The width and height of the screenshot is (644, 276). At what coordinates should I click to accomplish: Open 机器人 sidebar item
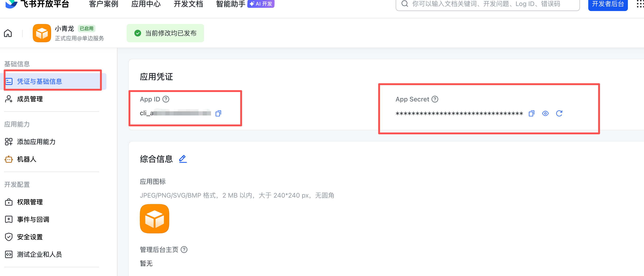26,159
